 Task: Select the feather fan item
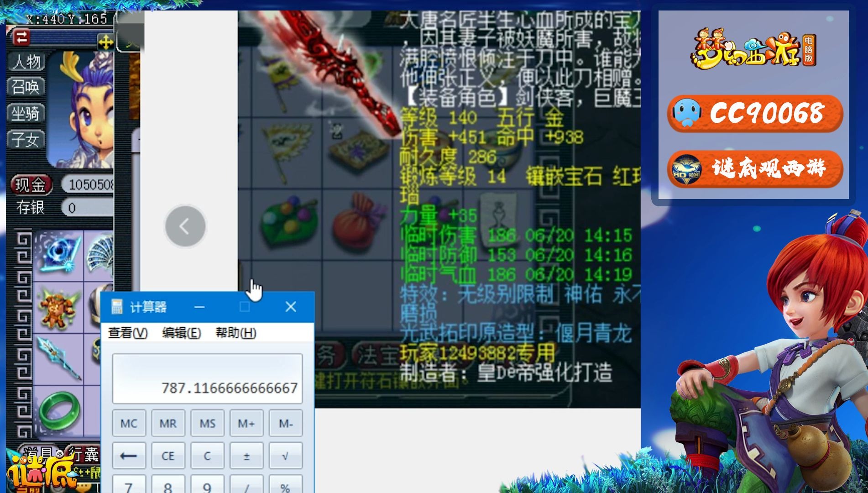click(99, 255)
